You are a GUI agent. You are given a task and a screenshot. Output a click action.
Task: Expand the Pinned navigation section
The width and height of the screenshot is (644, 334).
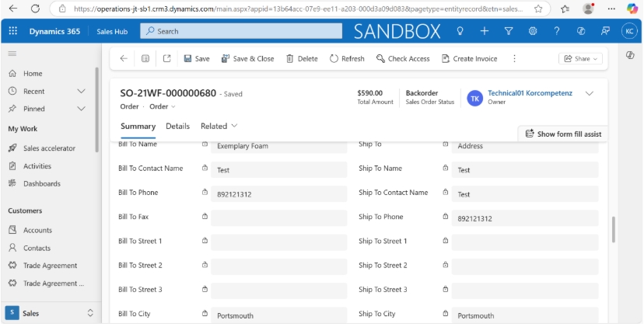[x=82, y=109]
